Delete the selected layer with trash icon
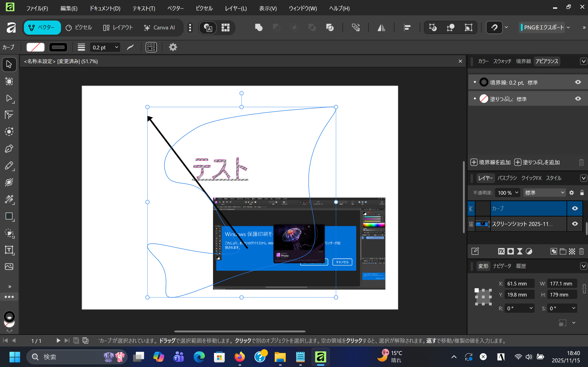The width and height of the screenshot is (588, 367). pos(581,251)
